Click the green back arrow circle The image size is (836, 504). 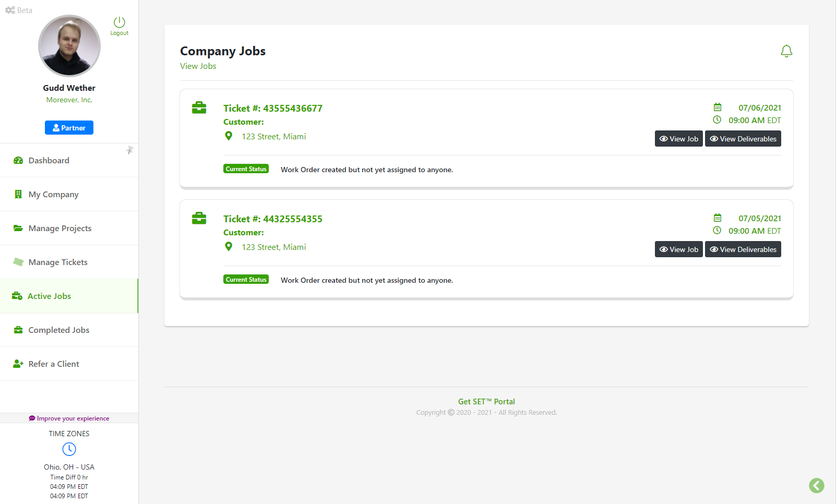click(816, 486)
